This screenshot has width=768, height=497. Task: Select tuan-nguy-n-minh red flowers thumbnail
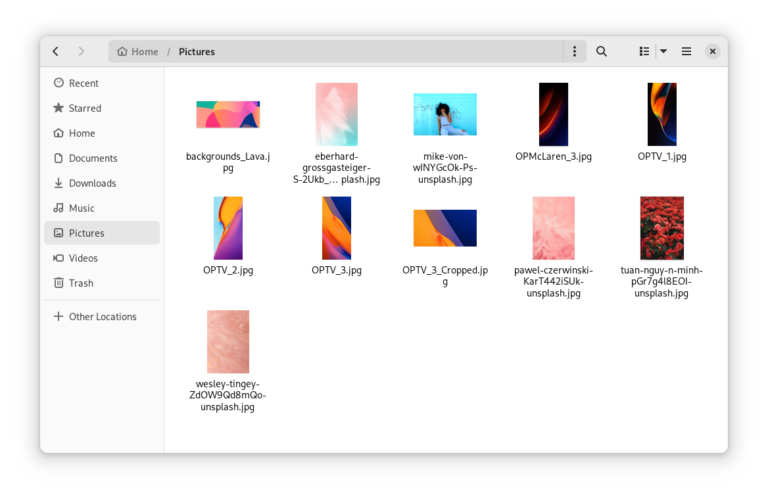pyautogui.click(x=662, y=228)
